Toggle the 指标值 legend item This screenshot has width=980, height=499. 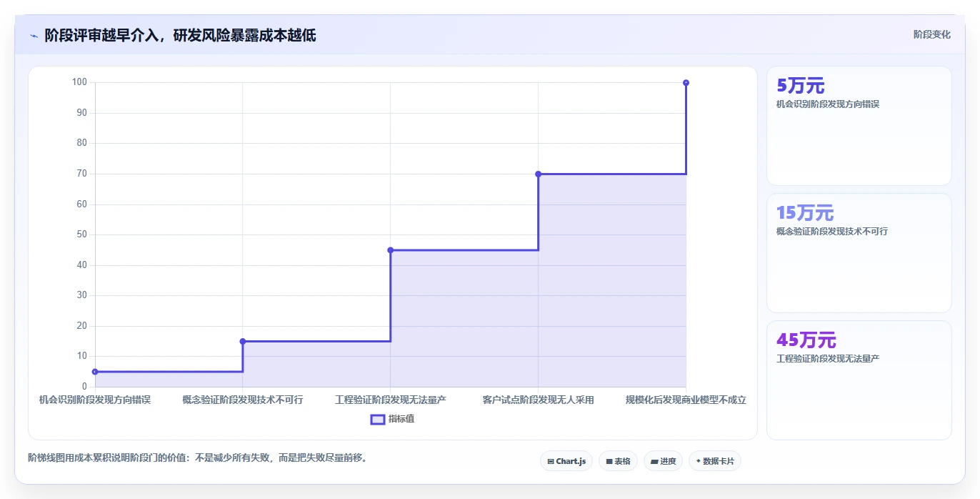coord(392,419)
